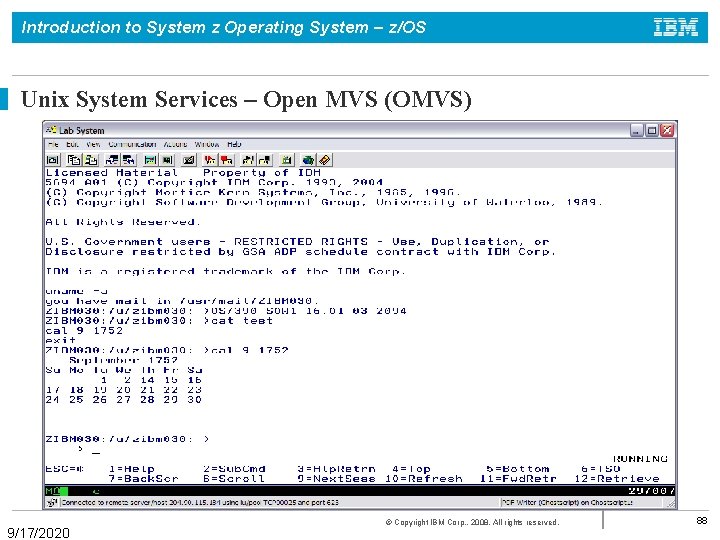
Task: Maximize the Lab System window
Action: pos(652,130)
